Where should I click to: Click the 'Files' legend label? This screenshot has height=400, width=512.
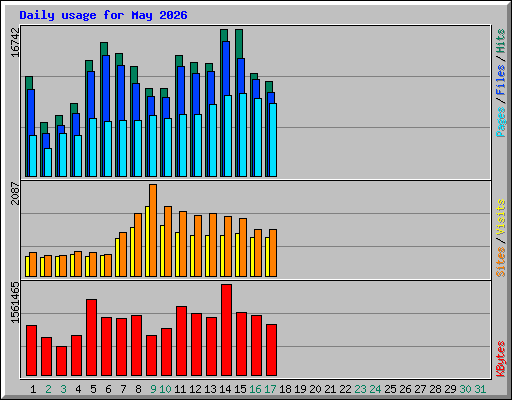tap(501, 80)
